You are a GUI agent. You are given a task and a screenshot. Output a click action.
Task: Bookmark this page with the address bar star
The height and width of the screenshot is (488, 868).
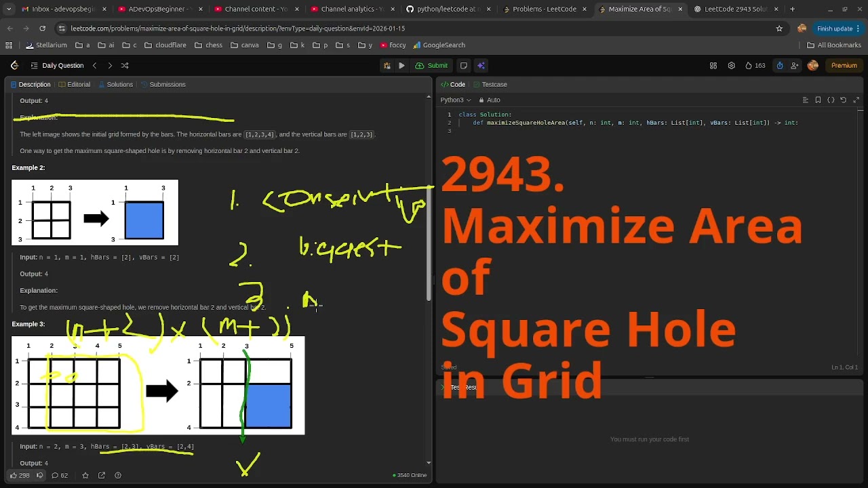(x=779, y=28)
